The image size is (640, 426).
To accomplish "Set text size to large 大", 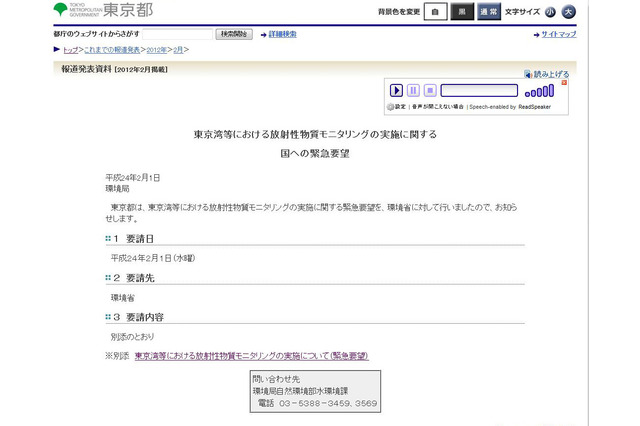I will pyautogui.click(x=568, y=12).
